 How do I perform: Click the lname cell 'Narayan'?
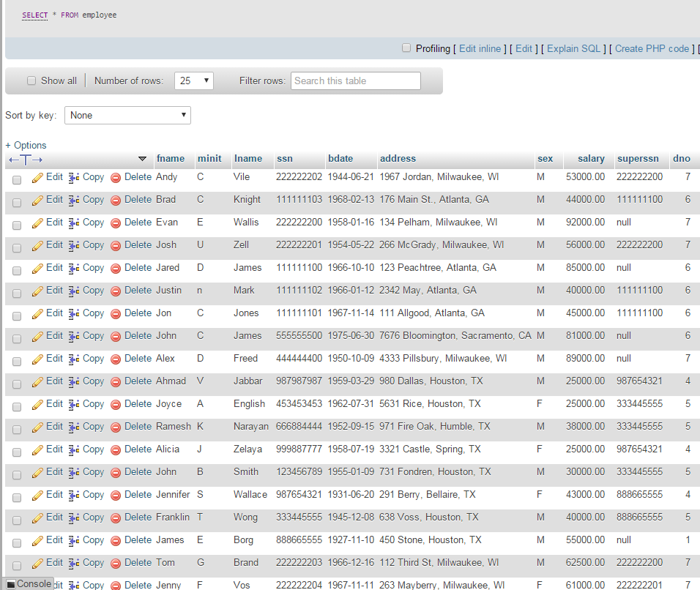(x=251, y=427)
